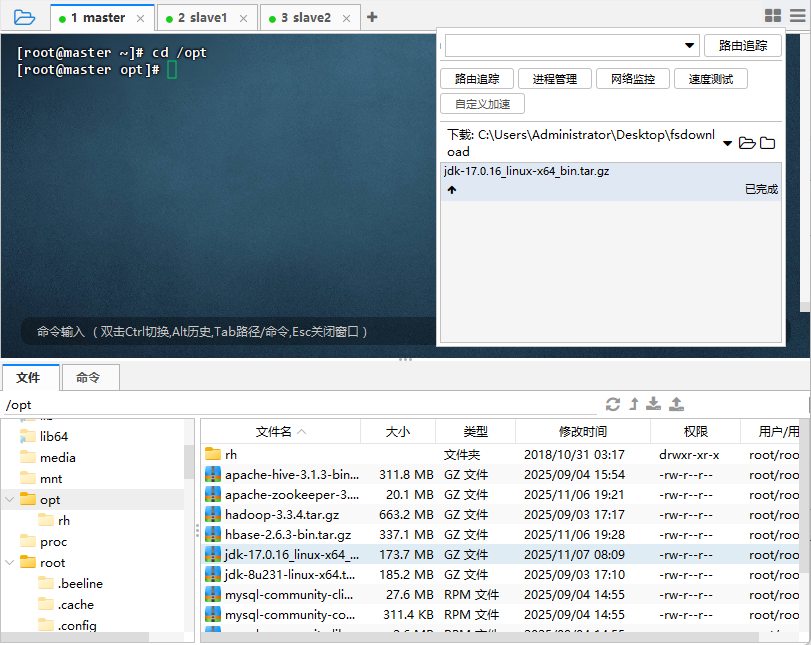
Task: Start 速度测试 speed test
Action: [711, 79]
